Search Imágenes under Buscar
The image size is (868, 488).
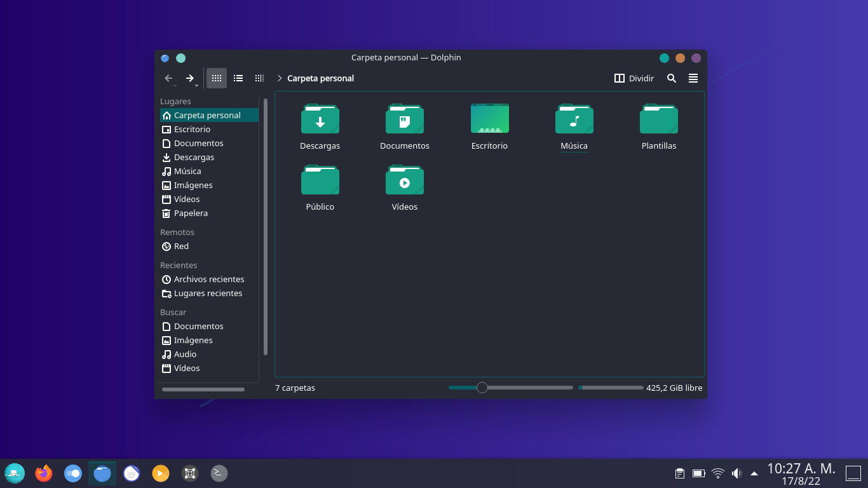(209, 340)
